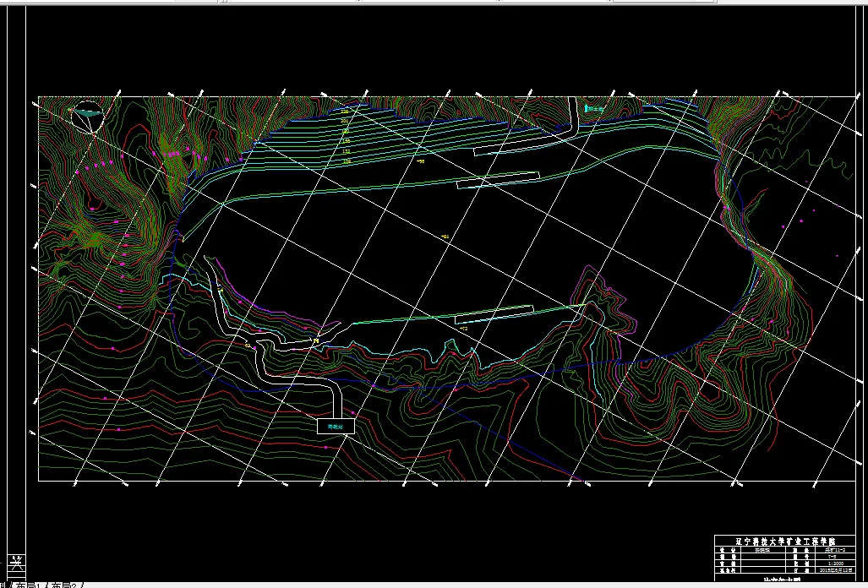Switch to the 布局2 layout tab
The image size is (868, 588).
65,585
